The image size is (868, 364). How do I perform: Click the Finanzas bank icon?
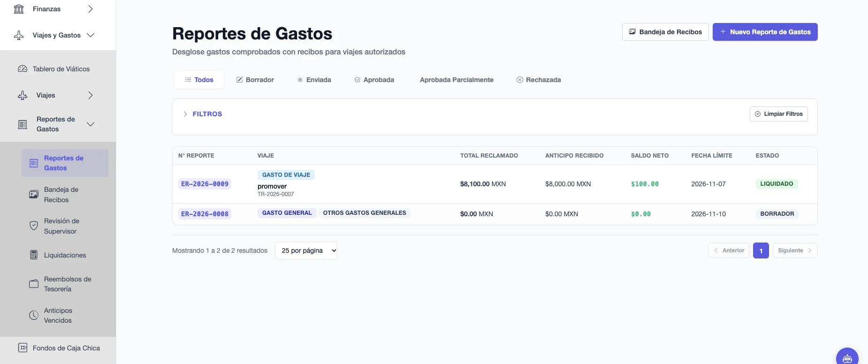19,9
